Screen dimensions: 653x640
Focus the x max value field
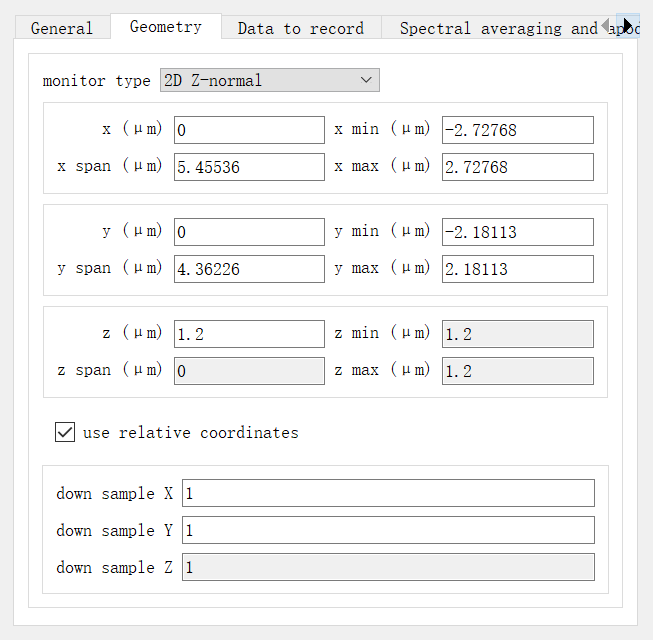click(x=517, y=167)
